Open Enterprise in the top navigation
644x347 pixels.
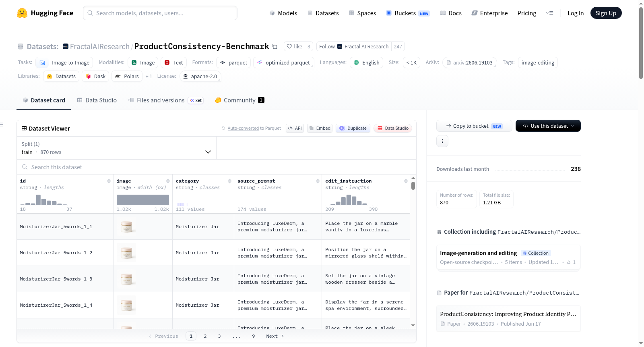[x=489, y=13]
